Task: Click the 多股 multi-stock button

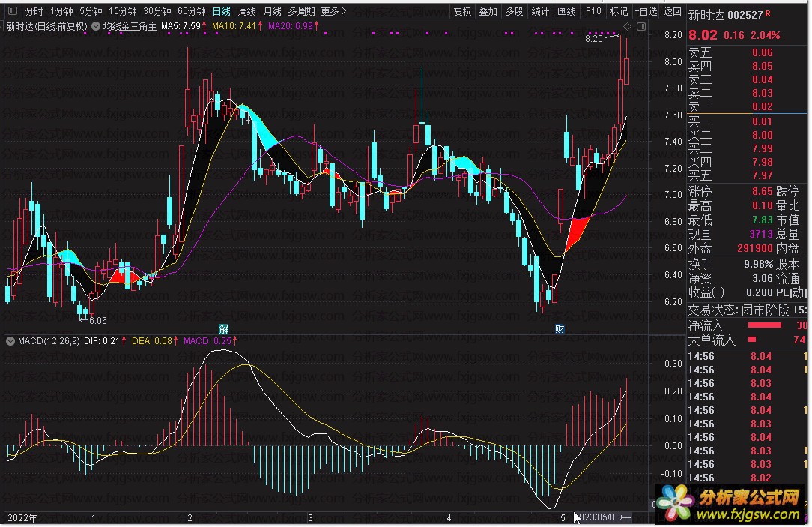Action: click(x=514, y=11)
